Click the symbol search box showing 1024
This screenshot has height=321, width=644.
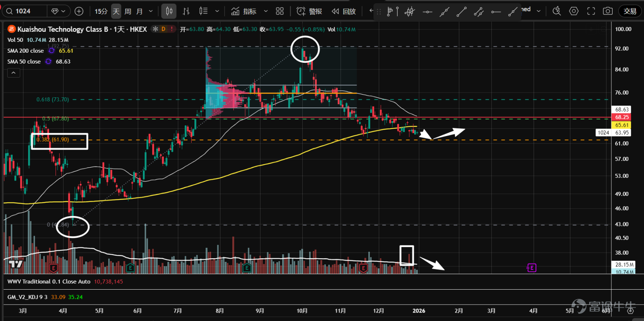tap(25, 11)
